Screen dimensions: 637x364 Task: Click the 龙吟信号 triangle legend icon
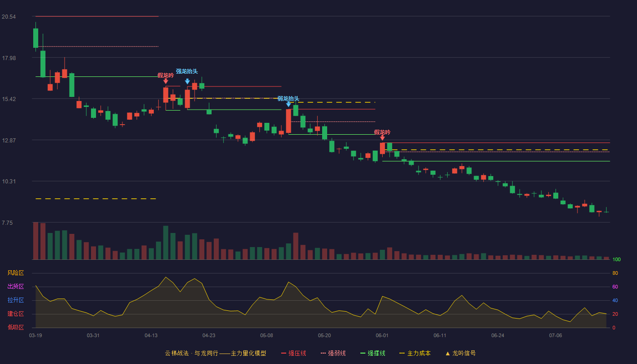448,353
